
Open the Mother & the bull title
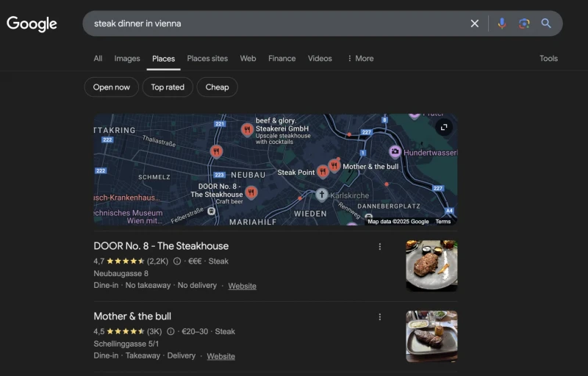(x=132, y=317)
